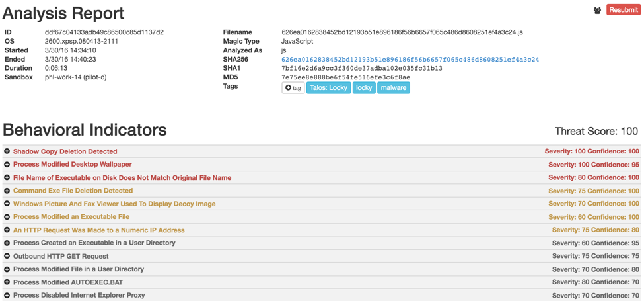
Task: Click the add tag button
Action: [x=293, y=88]
